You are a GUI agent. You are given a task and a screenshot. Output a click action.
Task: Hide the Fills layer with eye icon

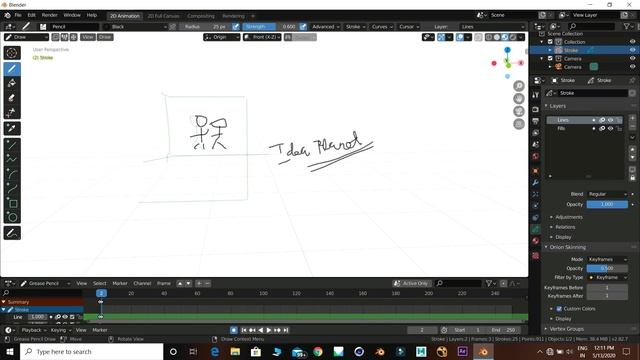[611, 128]
